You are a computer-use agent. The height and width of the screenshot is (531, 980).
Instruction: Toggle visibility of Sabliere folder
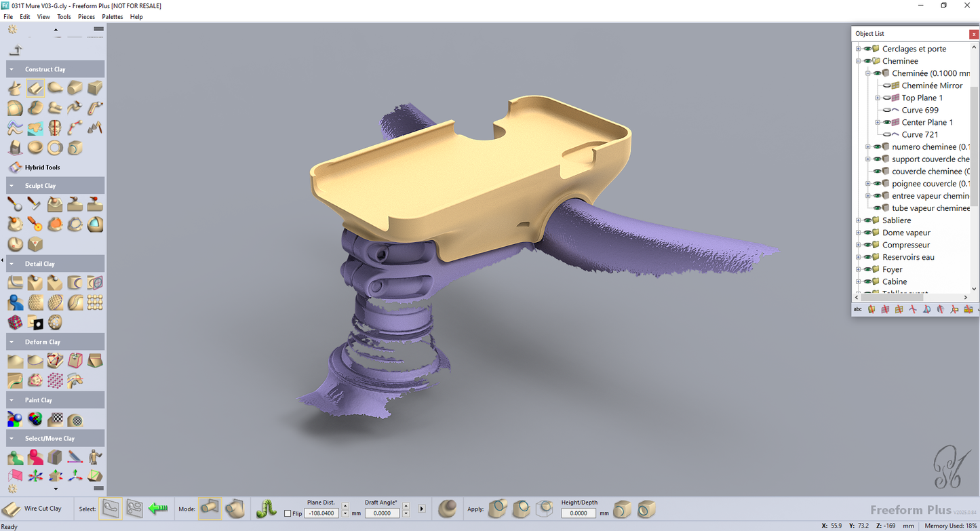tap(867, 220)
